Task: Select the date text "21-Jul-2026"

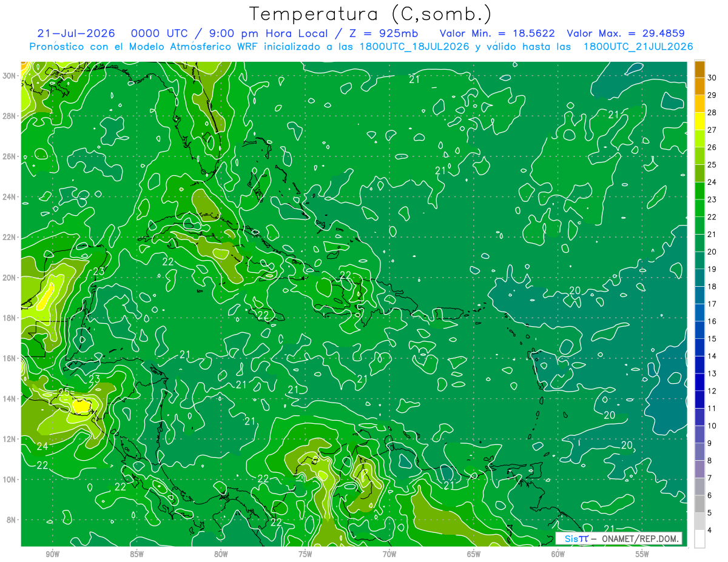Action: pyautogui.click(x=75, y=33)
